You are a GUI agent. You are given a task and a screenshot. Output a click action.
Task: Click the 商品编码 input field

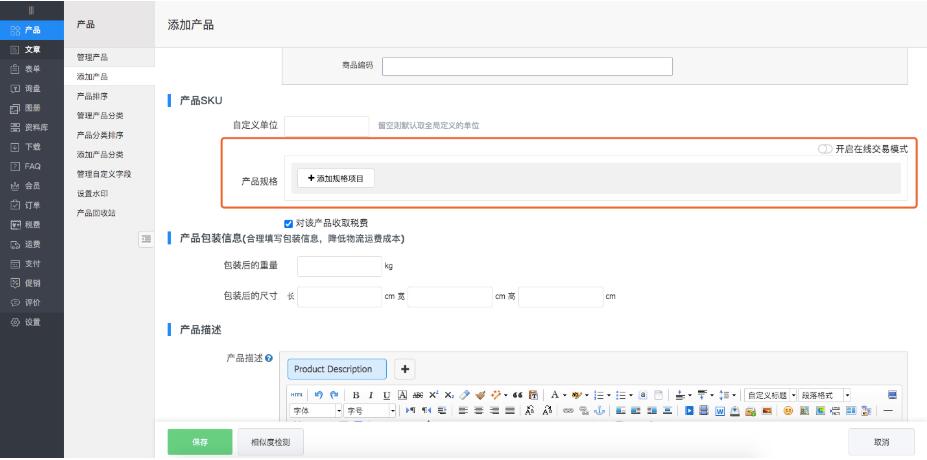click(x=526, y=67)
